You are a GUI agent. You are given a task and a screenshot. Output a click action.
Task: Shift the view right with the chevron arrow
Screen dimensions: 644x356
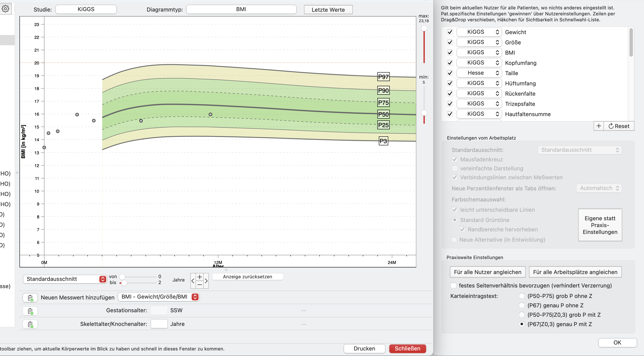(206, 281)
